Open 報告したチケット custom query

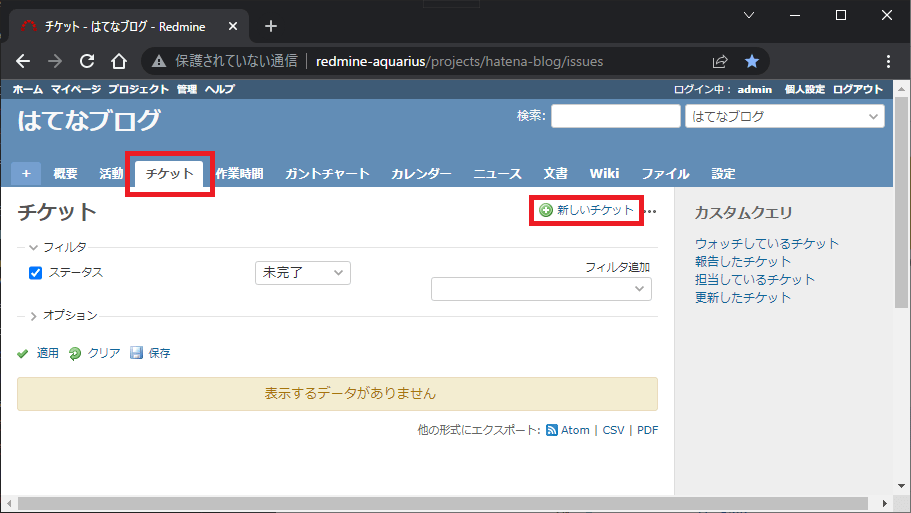coord(743,262)
